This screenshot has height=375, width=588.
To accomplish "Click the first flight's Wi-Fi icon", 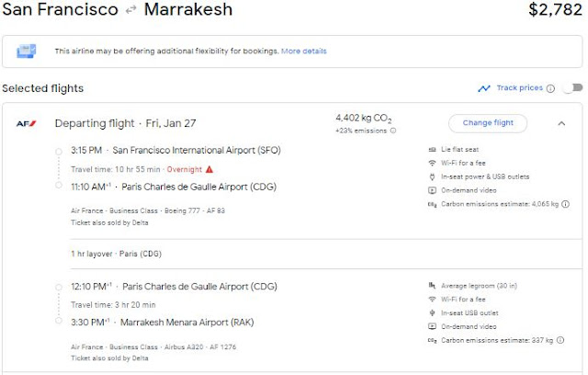I will [433, 163].
